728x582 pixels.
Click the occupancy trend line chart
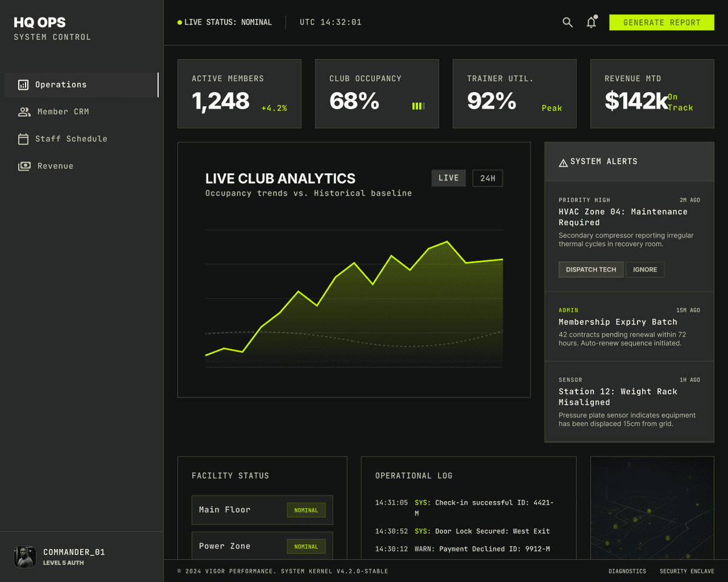[354, 297]
